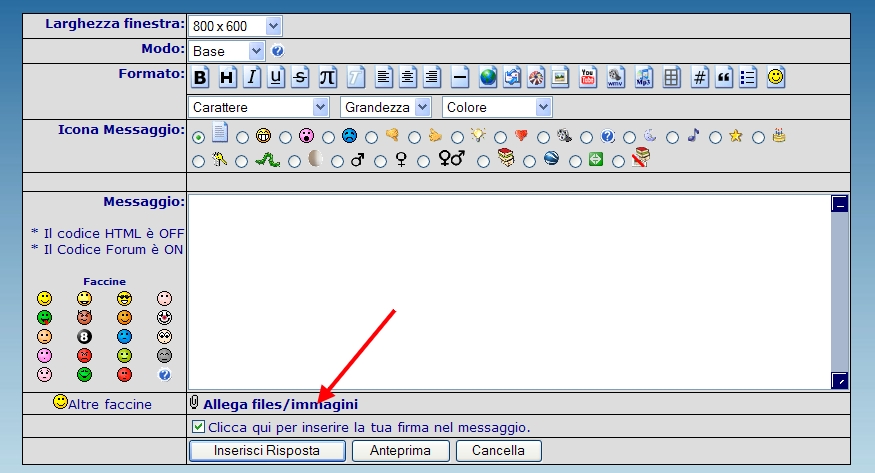
Task: Click the Inserisci Risposta button
Action: pyautogui.click(x=267, y=451)
